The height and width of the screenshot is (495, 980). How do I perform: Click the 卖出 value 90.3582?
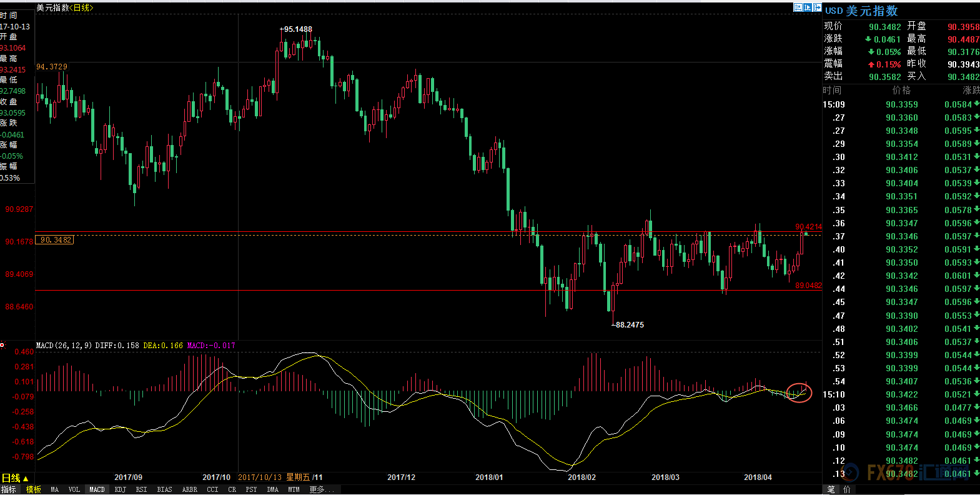(x=885, y=77)
